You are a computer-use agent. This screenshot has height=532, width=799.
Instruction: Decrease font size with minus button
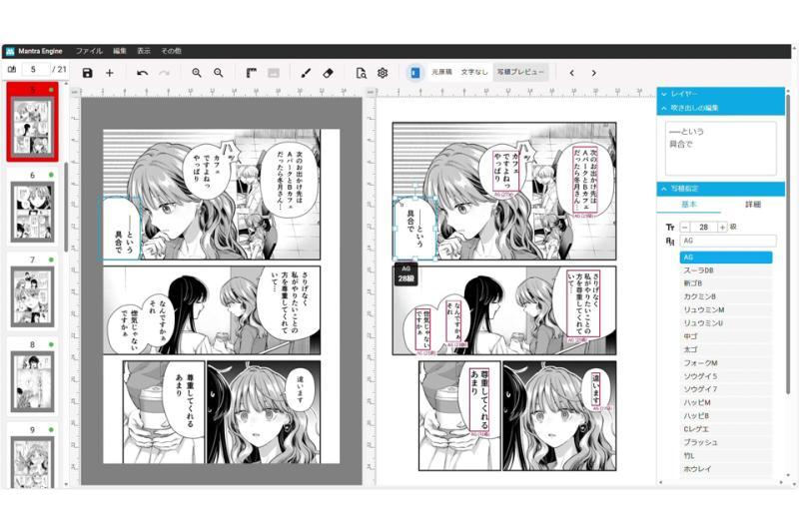point(684,227)
